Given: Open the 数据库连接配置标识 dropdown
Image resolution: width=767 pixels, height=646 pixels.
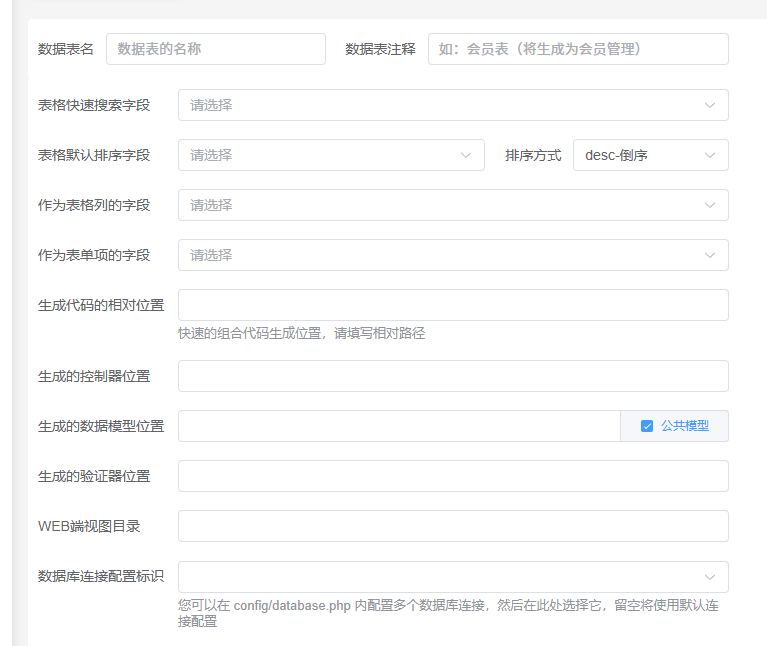Looking at the screenshot, I should (x=453, y=577).
